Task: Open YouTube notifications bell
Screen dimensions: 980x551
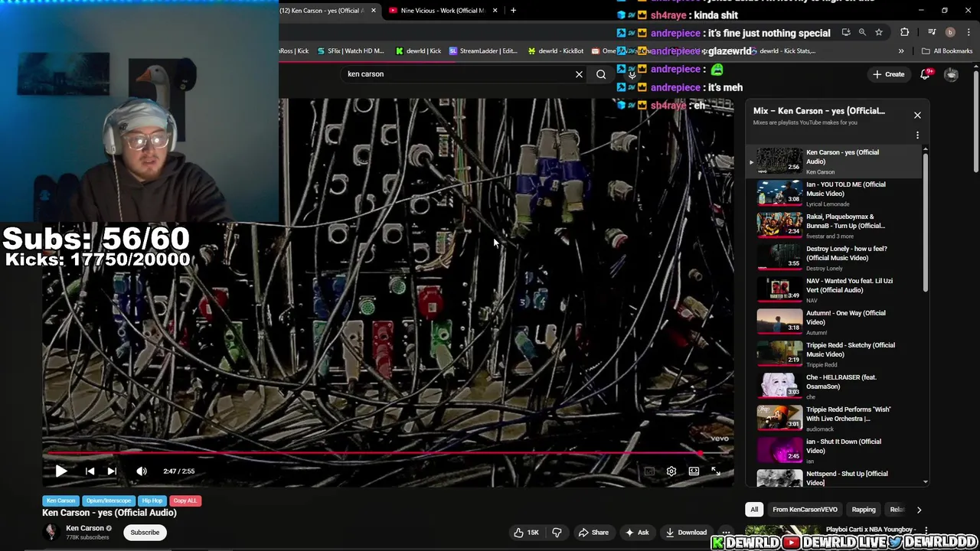Action: coord(925,74)
